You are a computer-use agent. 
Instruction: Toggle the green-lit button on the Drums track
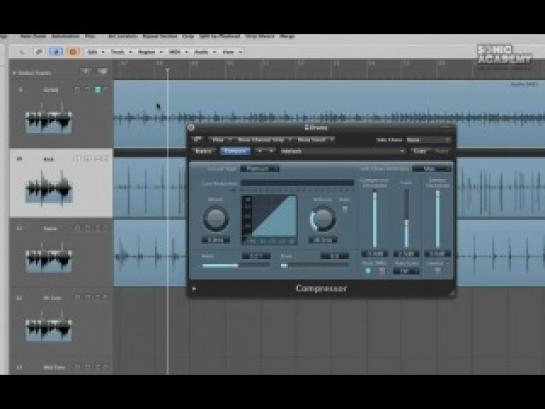point(98,90)
